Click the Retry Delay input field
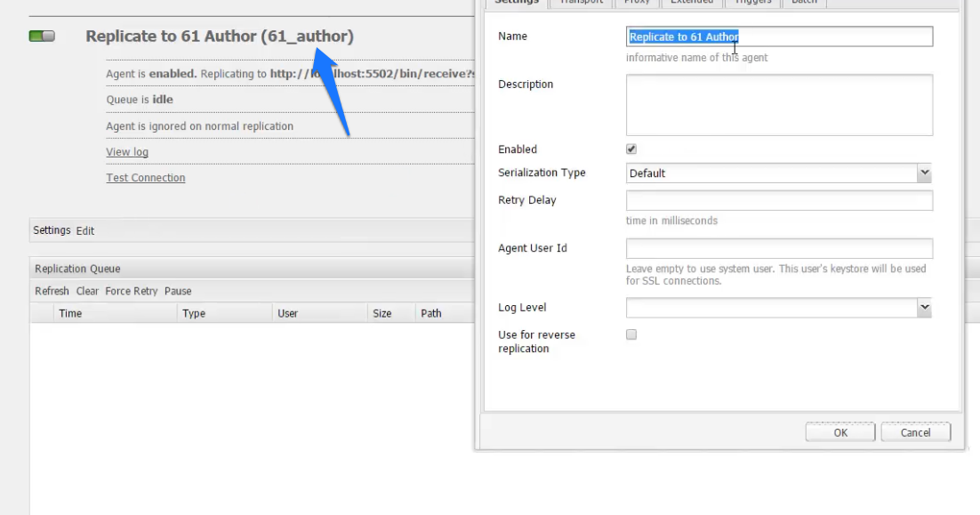This screenshot has height=515, width=980. coord(779,200)
